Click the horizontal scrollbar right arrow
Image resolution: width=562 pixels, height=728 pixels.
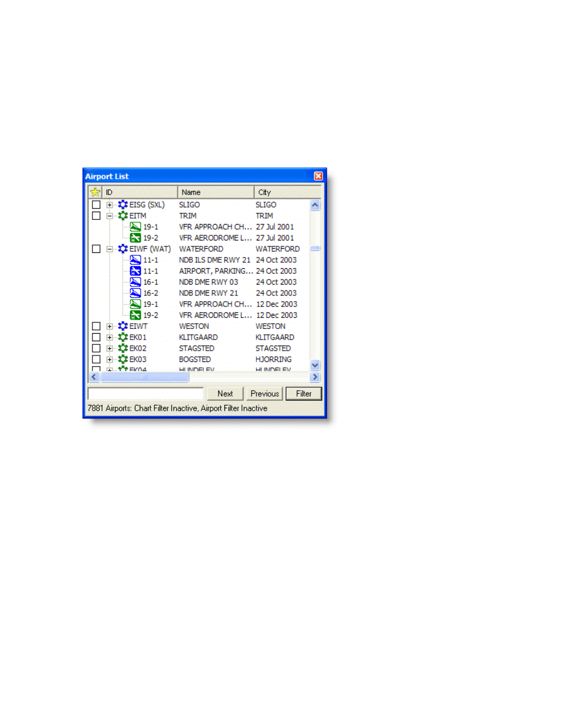point(315,377)
